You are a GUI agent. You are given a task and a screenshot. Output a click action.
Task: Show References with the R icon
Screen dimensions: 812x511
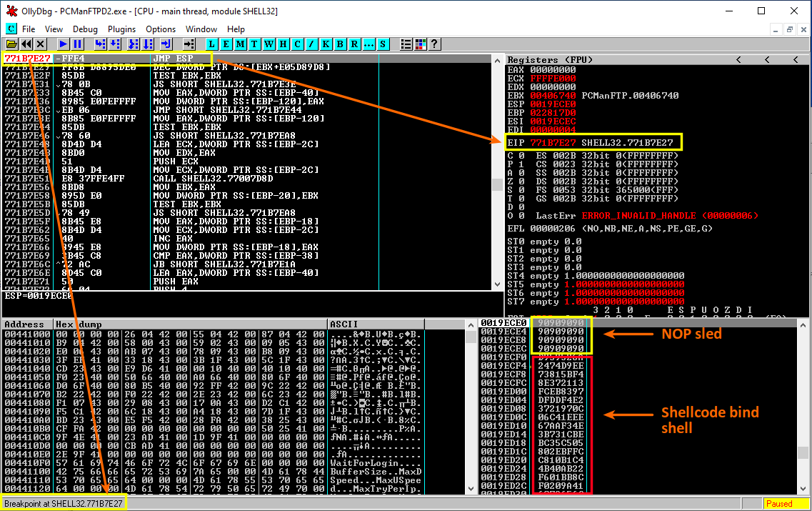[x=354, y=44]
